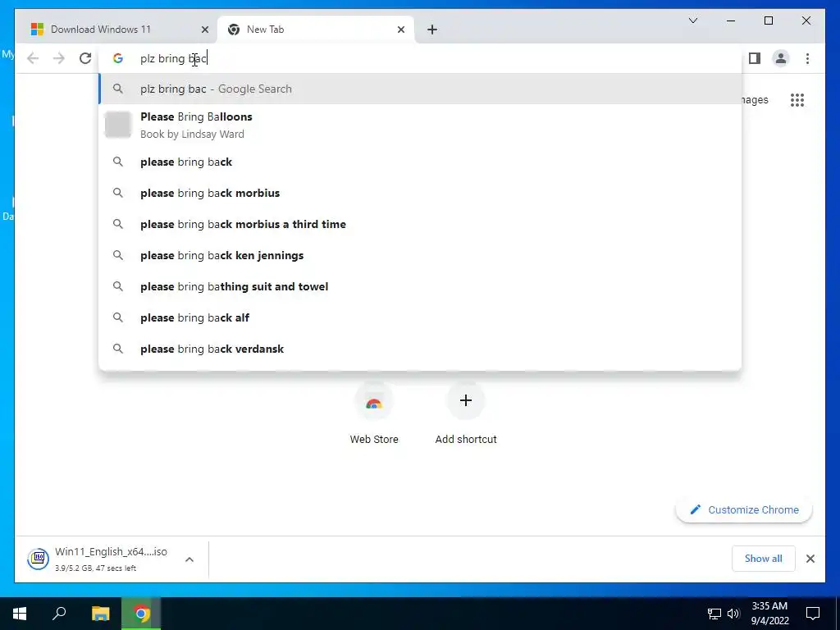Open Customize Chrome
840x630 pixels.
click(744, 509)
